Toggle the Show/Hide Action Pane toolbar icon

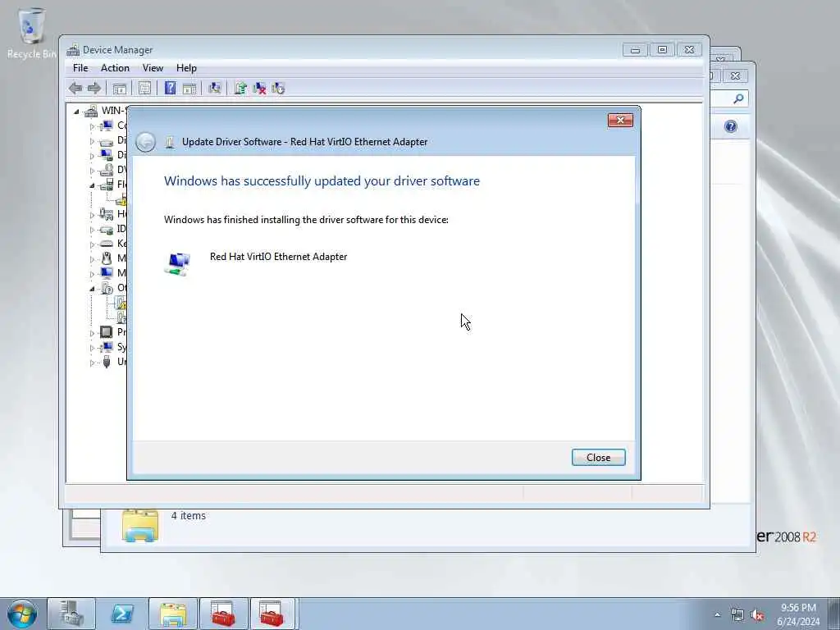click(x=189, y=89)
